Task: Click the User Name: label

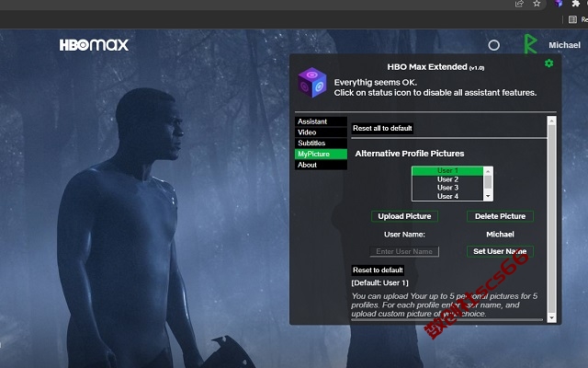Action: (x=404, y=235)
